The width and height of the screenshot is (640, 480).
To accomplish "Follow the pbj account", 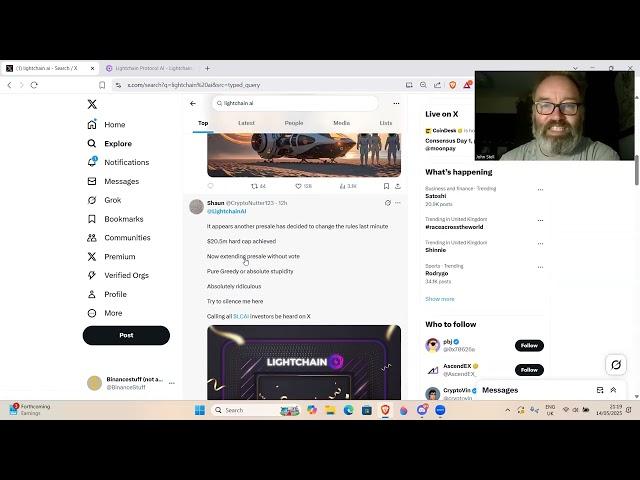I will [529, 345].
